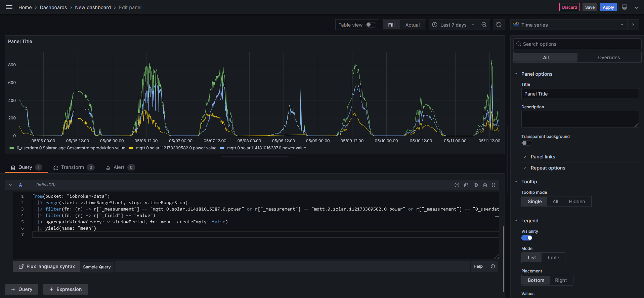Open the Time series visualization picker
The image size is (644, 298).
coord(569,25)
